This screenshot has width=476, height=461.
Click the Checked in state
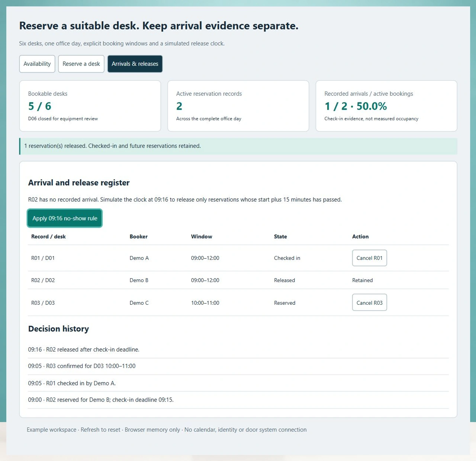pos(287,258)
